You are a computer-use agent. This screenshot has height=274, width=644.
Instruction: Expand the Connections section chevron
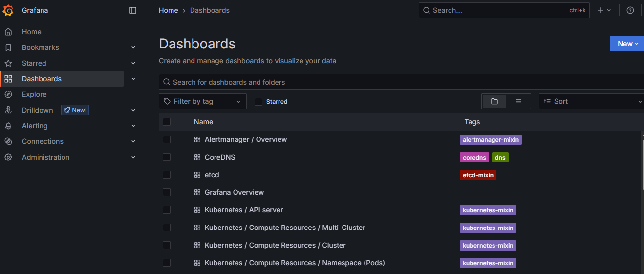pyautogui.click(x=133, y=141)
